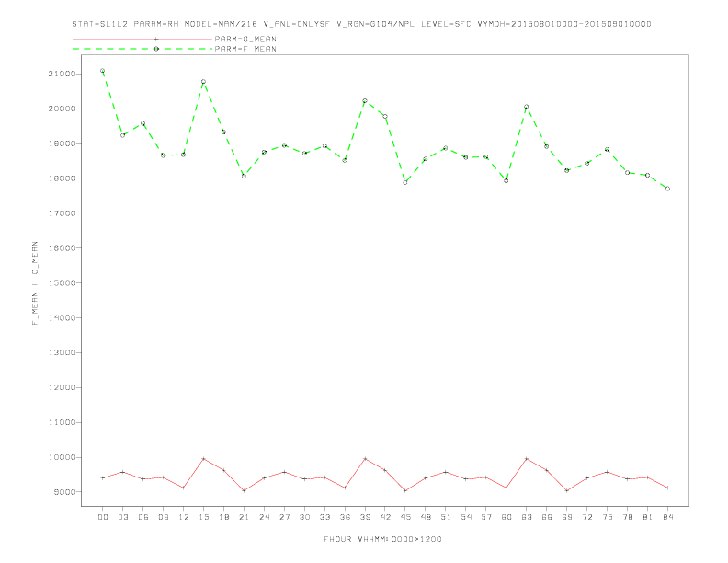The height and width of the screenshot is (563, 728).
Task: Click the 13000 y-axis tick label
Action: [62, 352]
